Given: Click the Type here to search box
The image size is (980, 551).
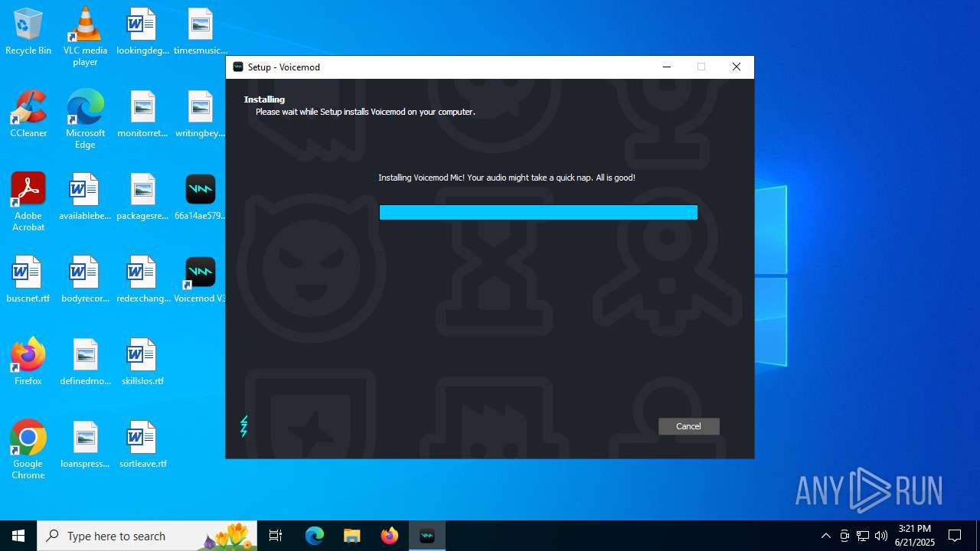Looking at the screenshot, I should (x=147, y=536).
